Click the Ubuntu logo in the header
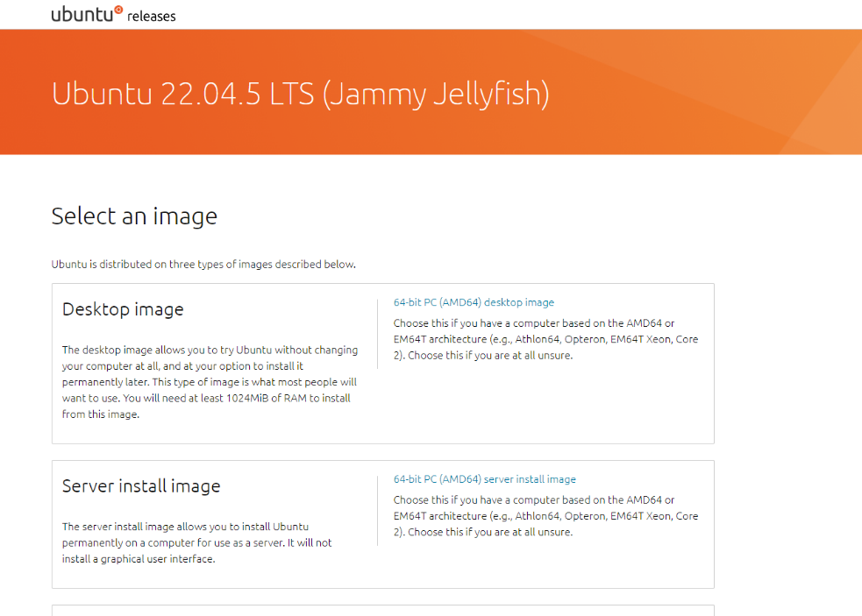The height and width of the screenshot is (616, 862). [87, 14]
